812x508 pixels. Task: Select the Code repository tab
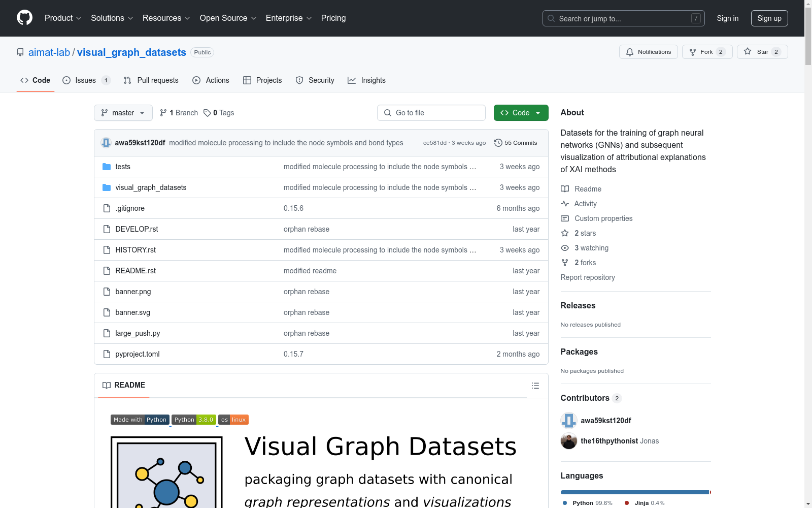point(36,80)
